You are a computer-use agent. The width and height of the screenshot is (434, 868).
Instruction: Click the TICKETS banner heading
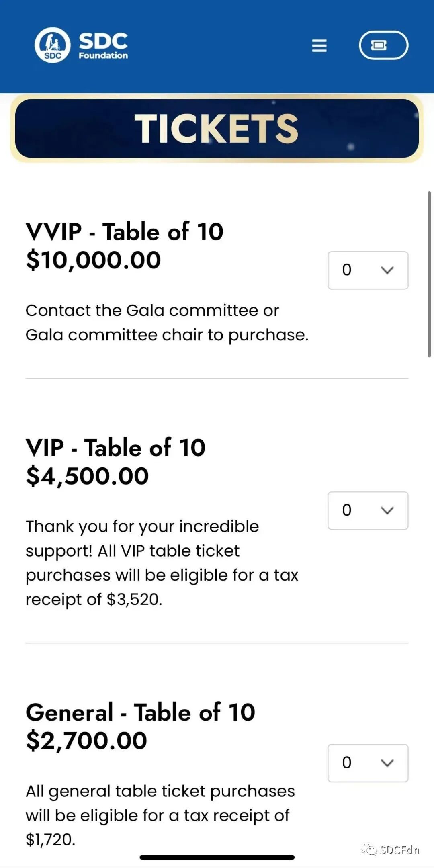(217, 129)
